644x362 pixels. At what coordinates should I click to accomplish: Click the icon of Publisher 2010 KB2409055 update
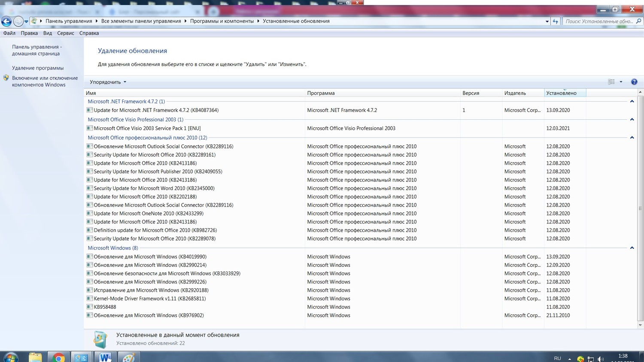click(x=90, y=172)
